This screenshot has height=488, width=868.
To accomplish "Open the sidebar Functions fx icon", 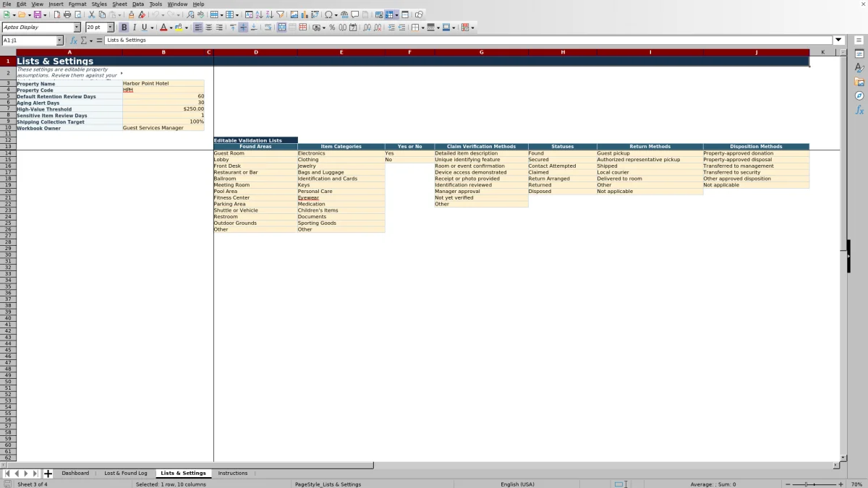I will pyautogui.click(x=859, y=110).
